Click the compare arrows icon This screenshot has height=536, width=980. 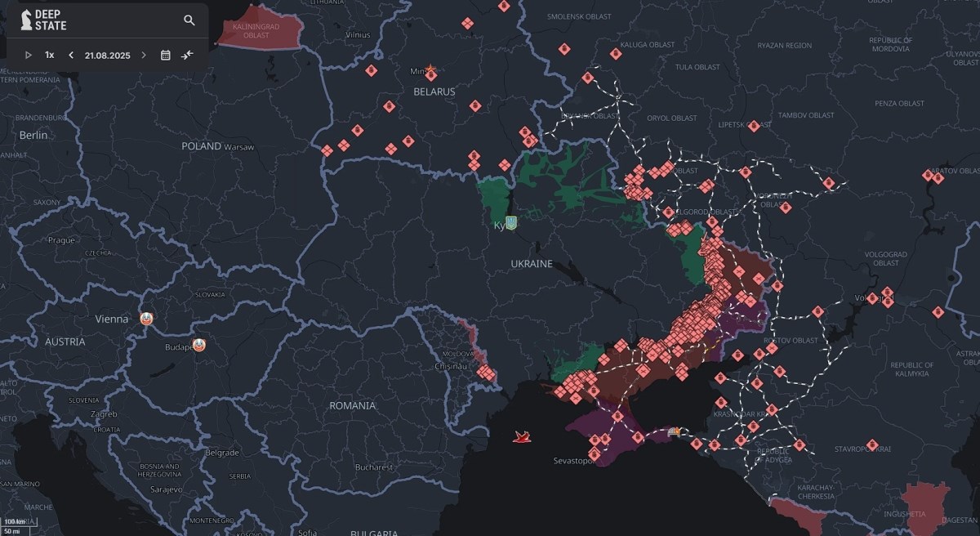tap(188, 55)
